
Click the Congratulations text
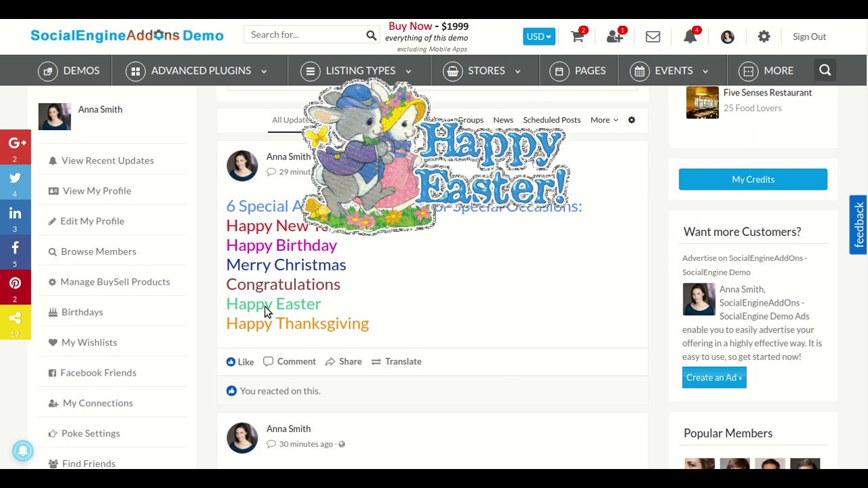283,285
